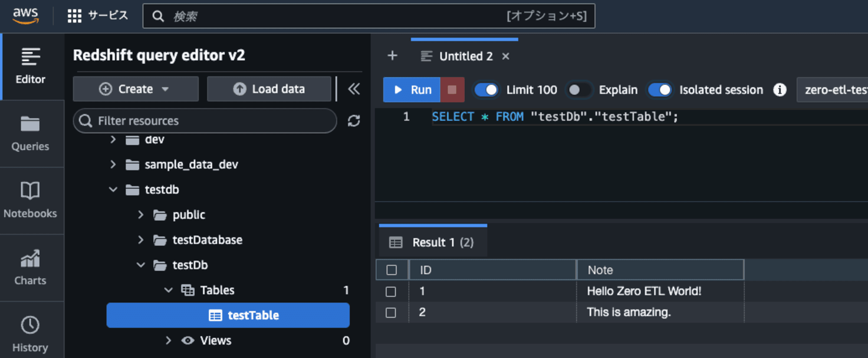Add a new editor tab

[392, 56]
